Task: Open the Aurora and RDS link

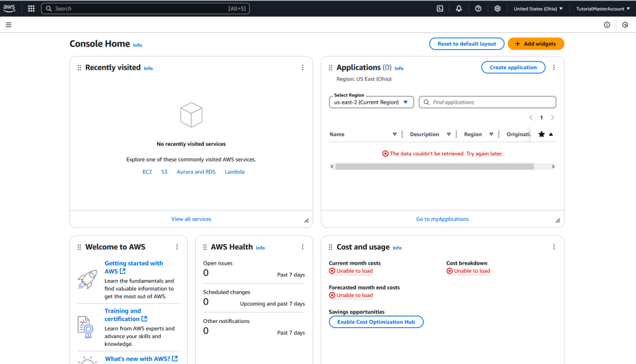Action: point(196,171)
